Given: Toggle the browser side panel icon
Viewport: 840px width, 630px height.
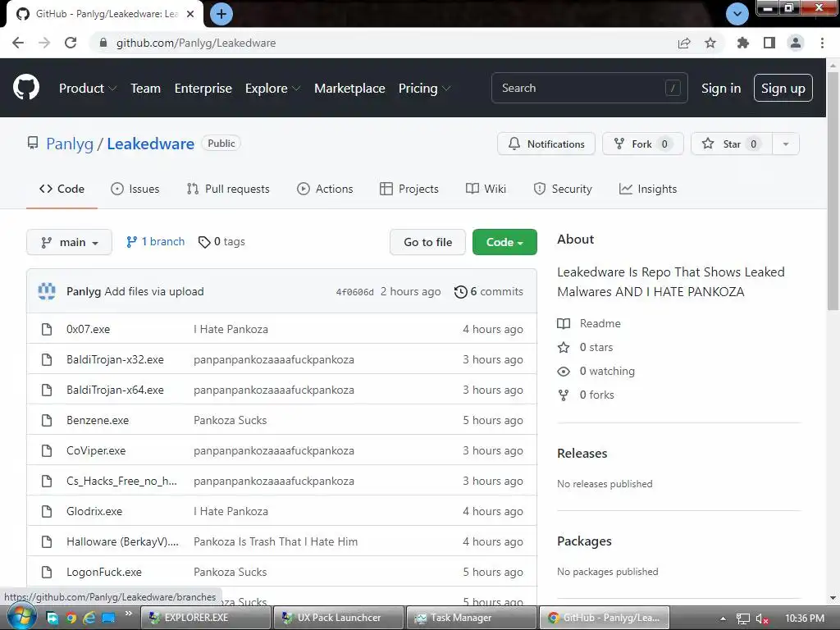Looking at the screenshot, I should [769, 43].
